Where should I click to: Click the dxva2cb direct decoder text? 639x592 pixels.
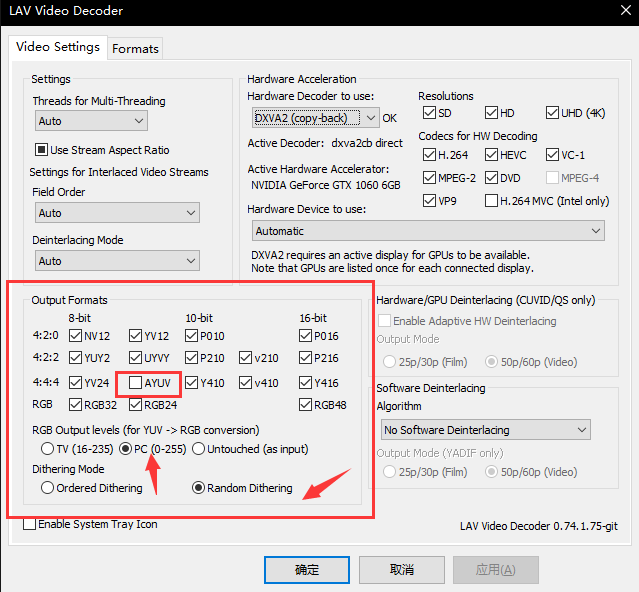pos(367,143)
